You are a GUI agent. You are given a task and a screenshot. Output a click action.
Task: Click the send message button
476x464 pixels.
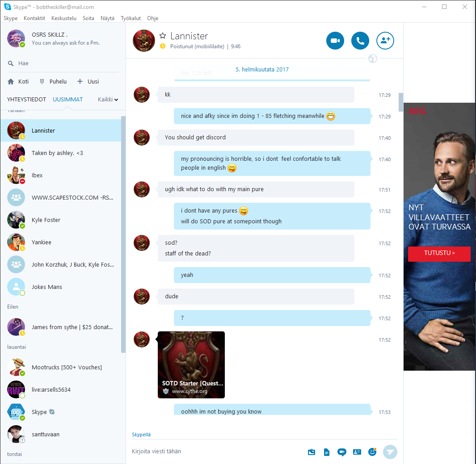click(390, 452)
